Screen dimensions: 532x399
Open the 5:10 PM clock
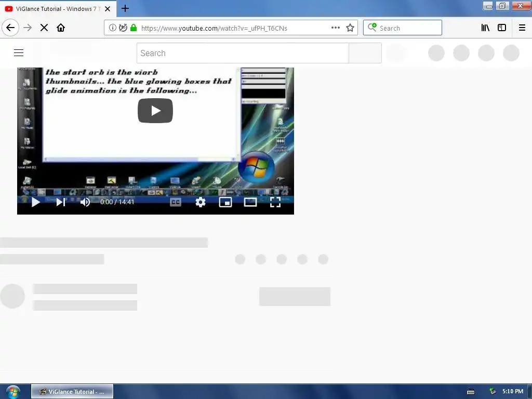click(513, 392)
